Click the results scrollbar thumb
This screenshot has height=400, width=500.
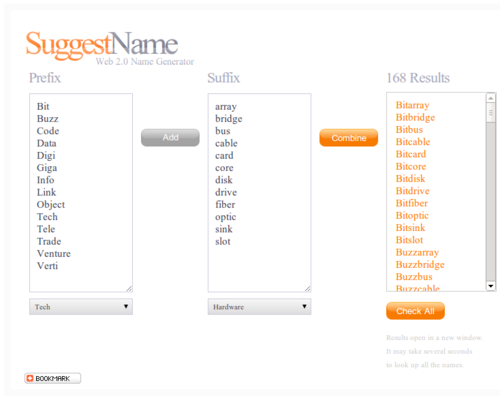click(491, 112)
